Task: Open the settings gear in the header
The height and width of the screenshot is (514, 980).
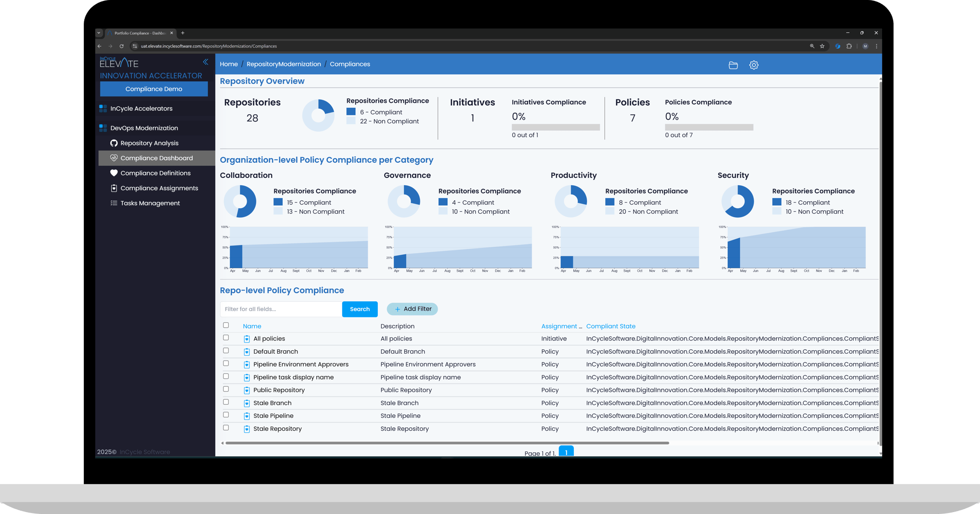Action: [754, 65]
